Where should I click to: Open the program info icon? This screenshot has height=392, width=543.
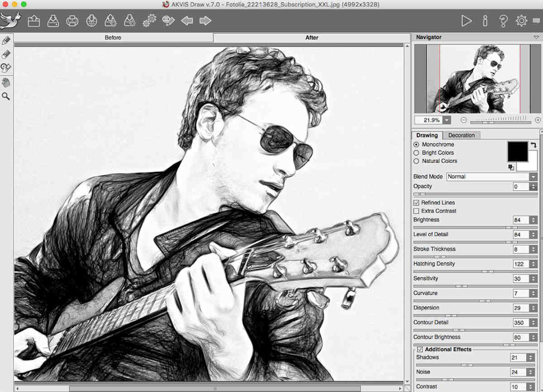(485, 21)
